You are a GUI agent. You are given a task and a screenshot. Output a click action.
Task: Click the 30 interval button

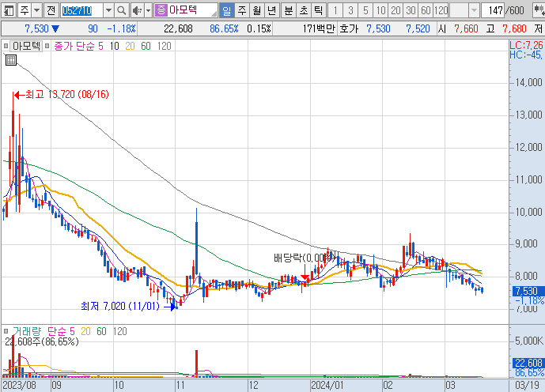(411, 10)
